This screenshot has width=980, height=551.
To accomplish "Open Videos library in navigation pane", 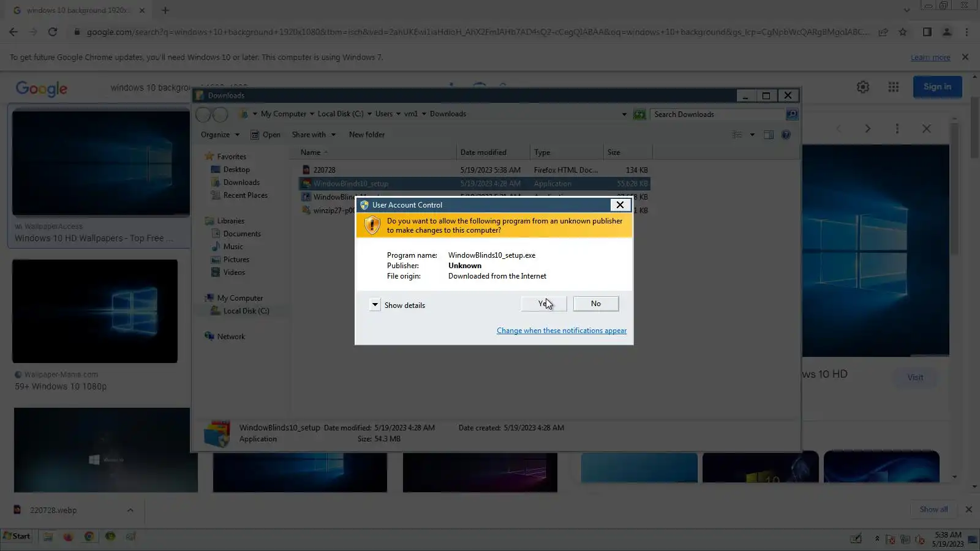I will [234, 272].
